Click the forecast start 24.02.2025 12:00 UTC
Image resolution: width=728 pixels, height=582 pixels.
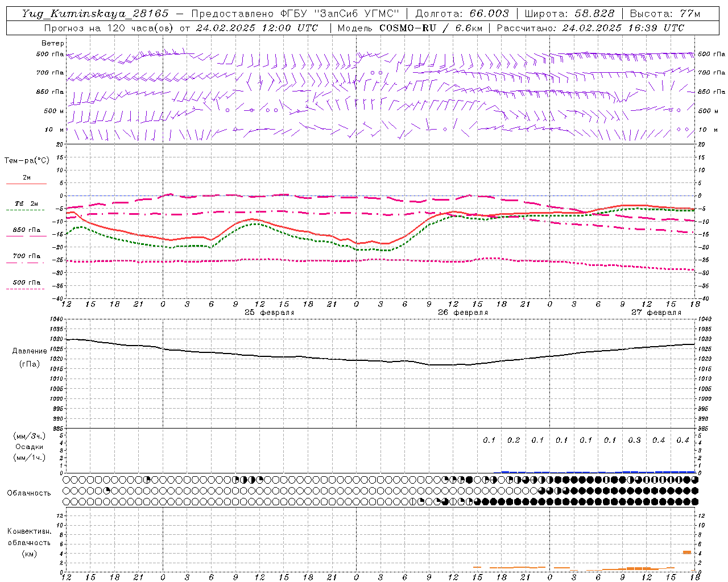[257, 28]
